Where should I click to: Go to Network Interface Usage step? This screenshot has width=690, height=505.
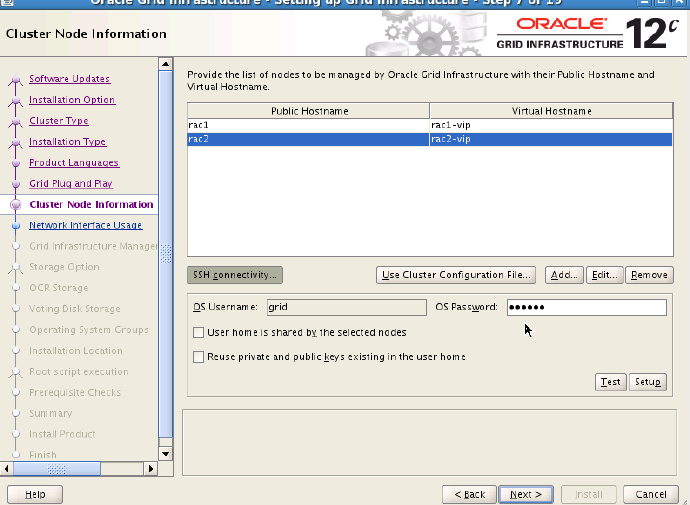click(85, 225)
